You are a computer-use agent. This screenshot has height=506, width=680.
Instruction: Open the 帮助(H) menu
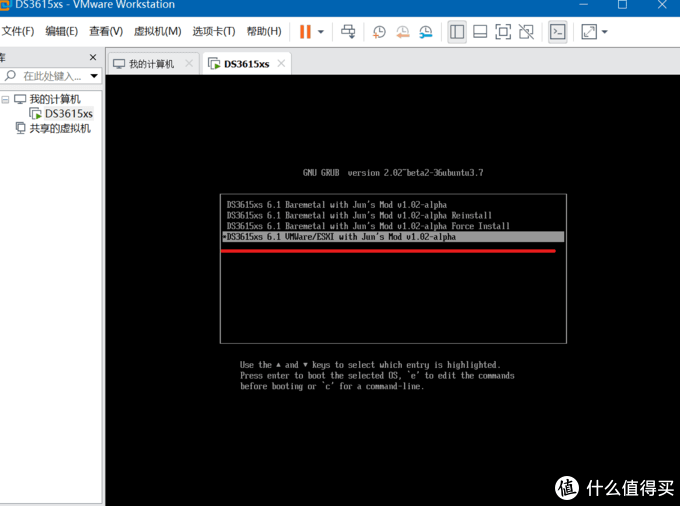point(264,31)
